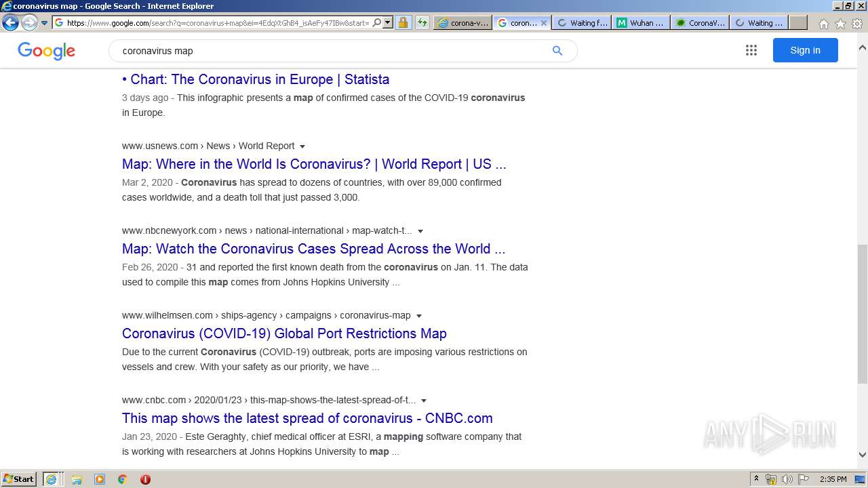Go back with the browser Back arrow
This screenshot has height=488, width=868.
[x=10, y=22]
